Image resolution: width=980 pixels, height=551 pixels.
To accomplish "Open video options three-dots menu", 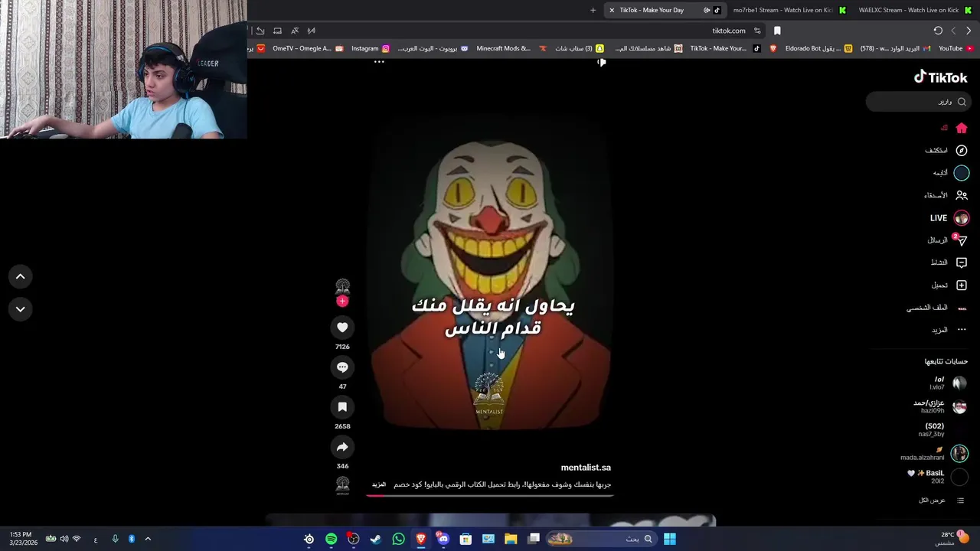I will click(379, 62).
